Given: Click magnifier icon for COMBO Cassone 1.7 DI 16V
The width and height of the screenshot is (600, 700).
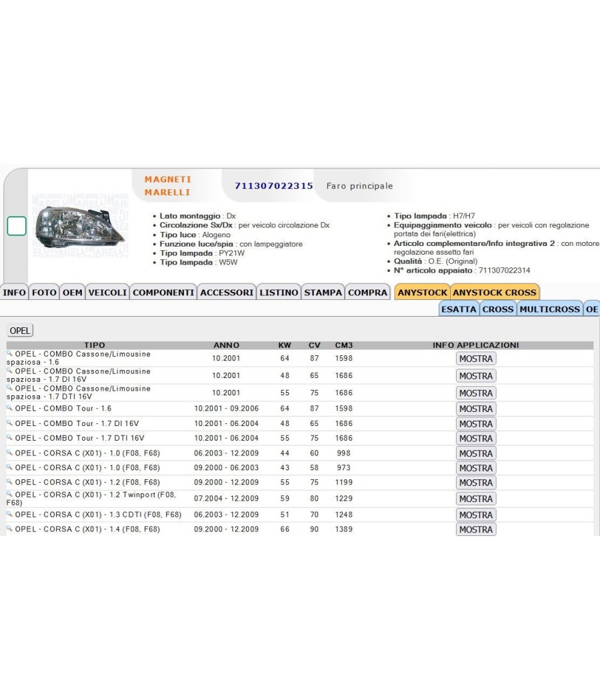Looking at the screenshot, I should click(9, 371).
